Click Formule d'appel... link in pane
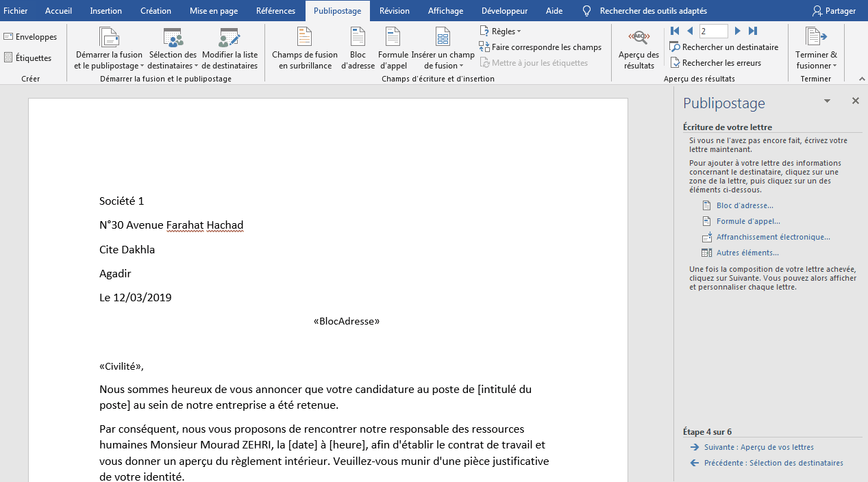The width and height of the screenshot is (868, 482). [x=748, y=221]
